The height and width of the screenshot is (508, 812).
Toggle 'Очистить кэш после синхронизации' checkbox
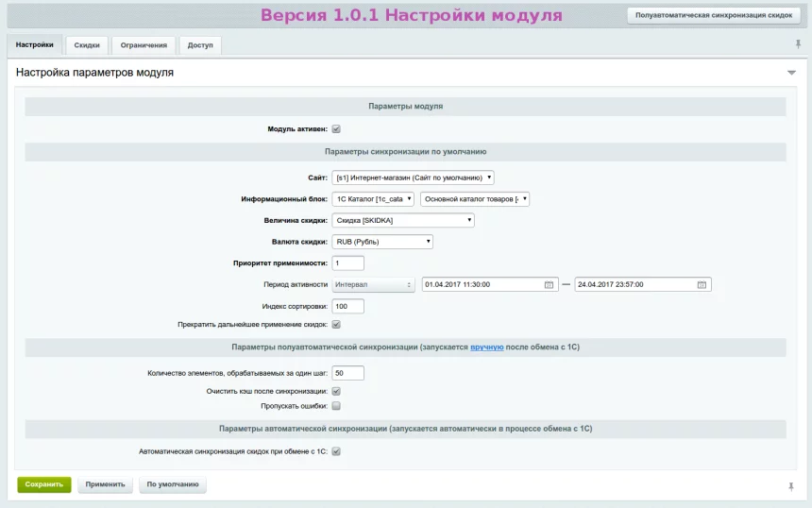(x=336, y=391)
